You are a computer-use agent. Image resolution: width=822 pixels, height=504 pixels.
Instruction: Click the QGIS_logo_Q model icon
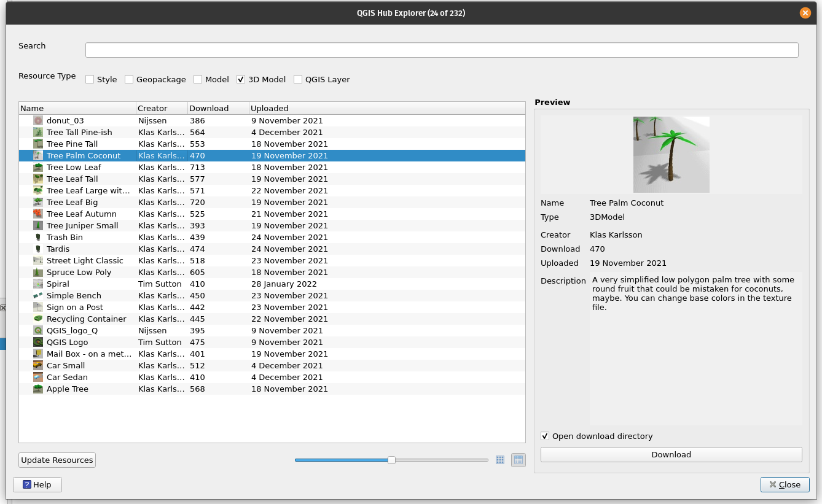[x=38, y=331]
